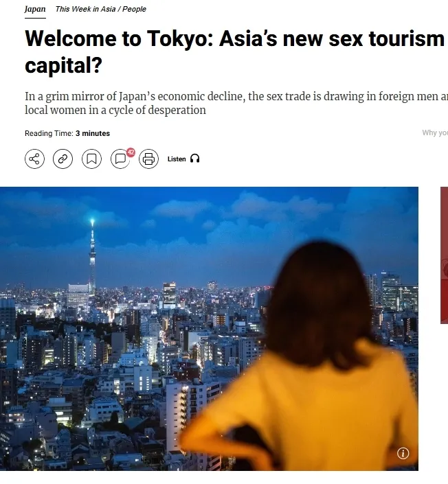Click the 'Why you' text at right
The width and height of the screenshot is (448, 484).
pyautogui.click(x=435, y=132)
